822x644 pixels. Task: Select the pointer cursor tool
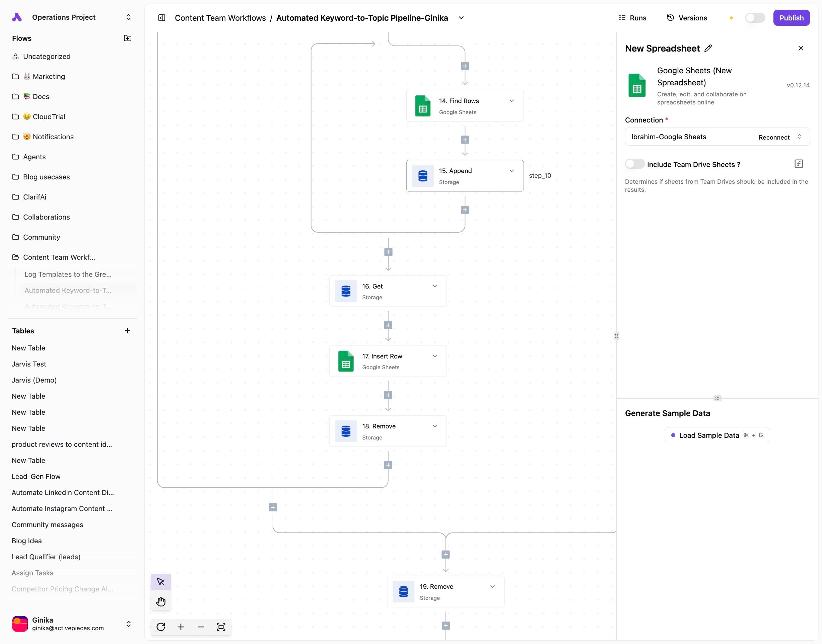161,582
